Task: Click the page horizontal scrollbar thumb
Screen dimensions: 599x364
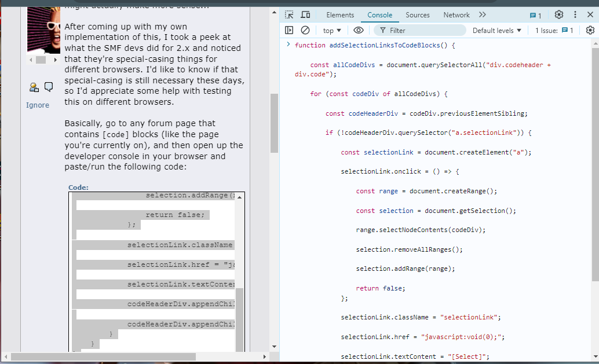Action: coord(103,356)
